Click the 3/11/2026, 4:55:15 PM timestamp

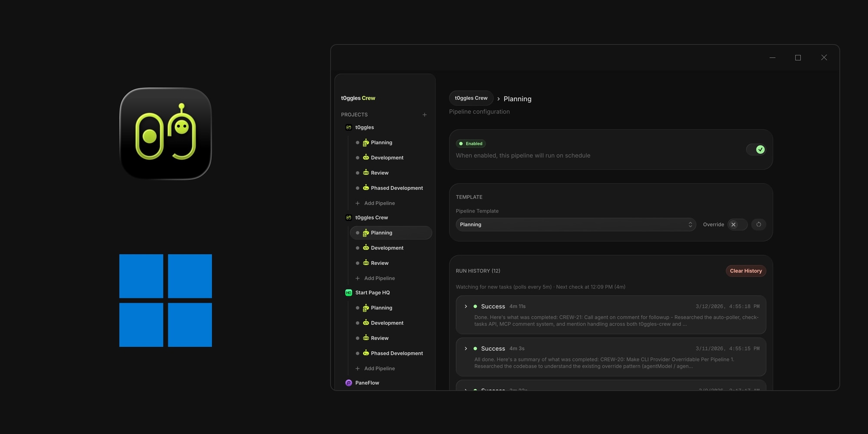[727, 349]
